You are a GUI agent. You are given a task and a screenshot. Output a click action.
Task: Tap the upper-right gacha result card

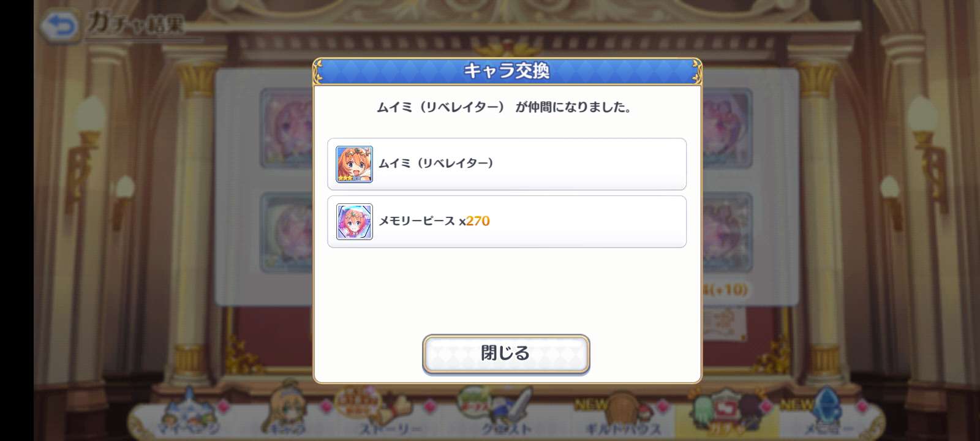click(x=727, y=129)
